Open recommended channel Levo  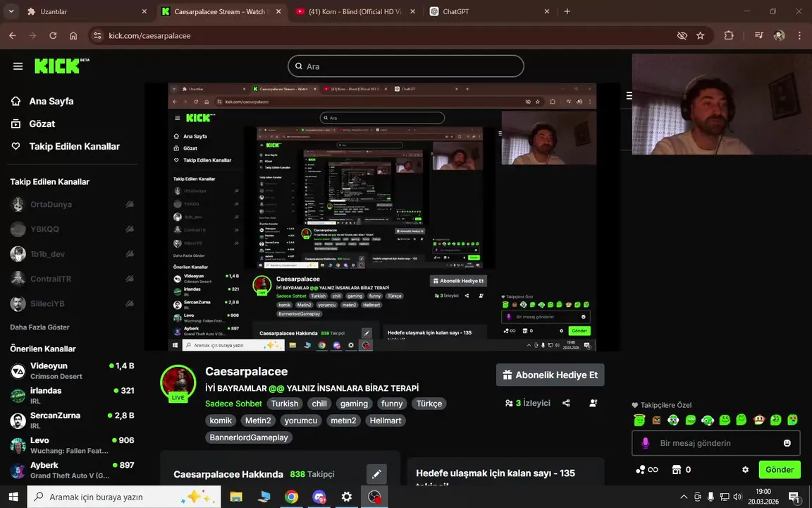click(x=72, y=445)
